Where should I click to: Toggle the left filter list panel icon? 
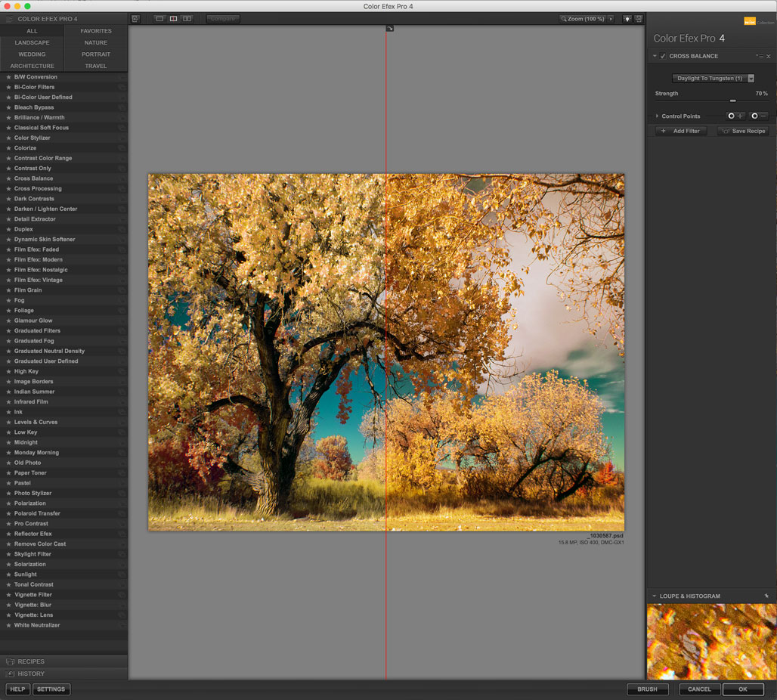pyautogui.click(x=135, y=18)
